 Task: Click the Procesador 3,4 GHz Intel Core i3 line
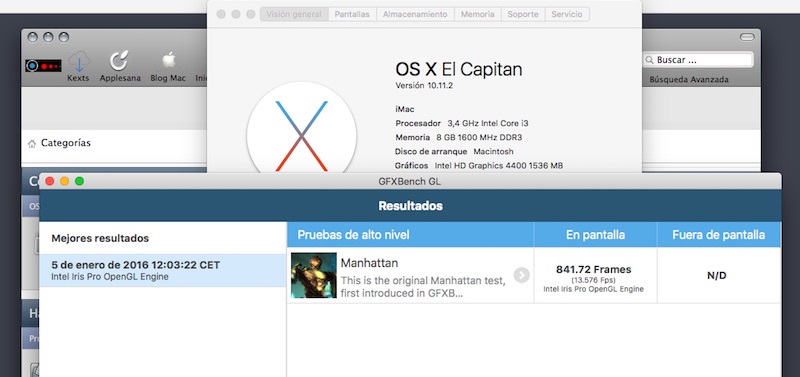coord(462,123)
